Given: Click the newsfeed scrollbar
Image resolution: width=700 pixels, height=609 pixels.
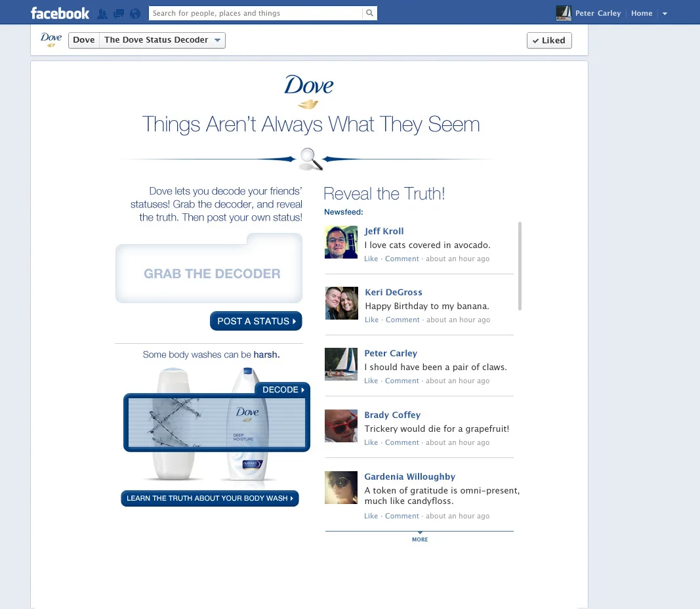Looking at the screenshot, I should pyautogui.click(x=520, y=266).
